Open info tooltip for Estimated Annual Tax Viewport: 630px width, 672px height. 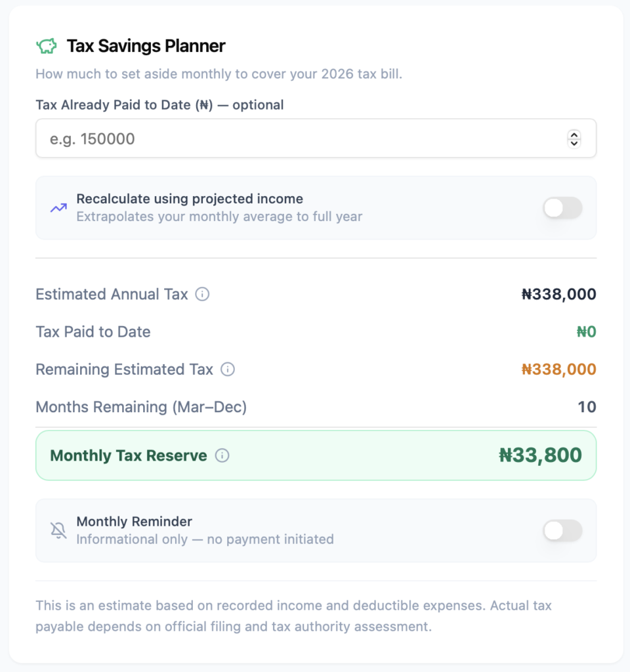coord(203,294)
